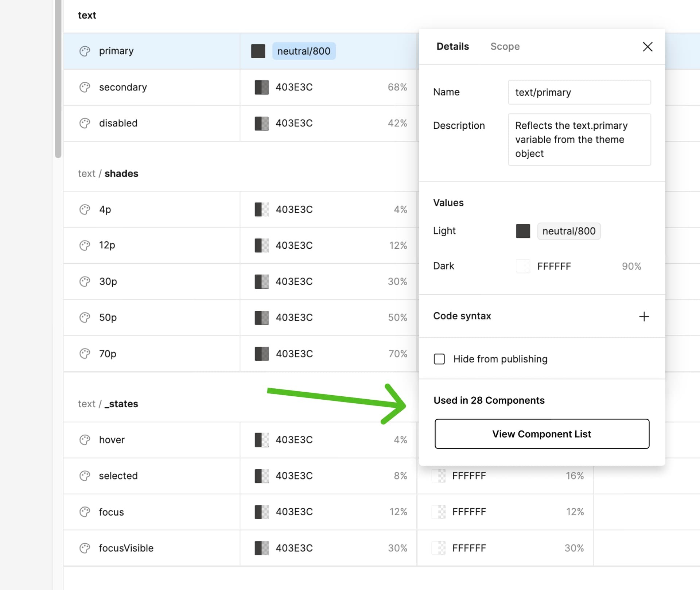Click the FFFFFF hex in the focus row
The image size is (700, 590).
coord(469,512)
